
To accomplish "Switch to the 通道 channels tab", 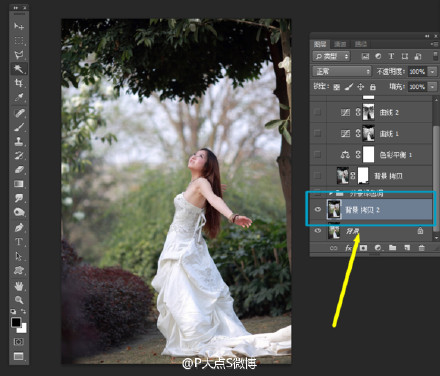I will pyautogui.click(x=340, y=44).
